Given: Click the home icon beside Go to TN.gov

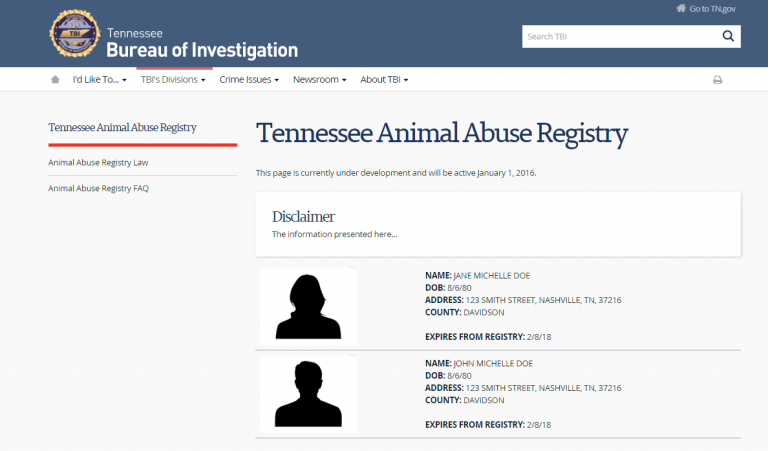Looking at the screenshot, I should coord(680,9).
